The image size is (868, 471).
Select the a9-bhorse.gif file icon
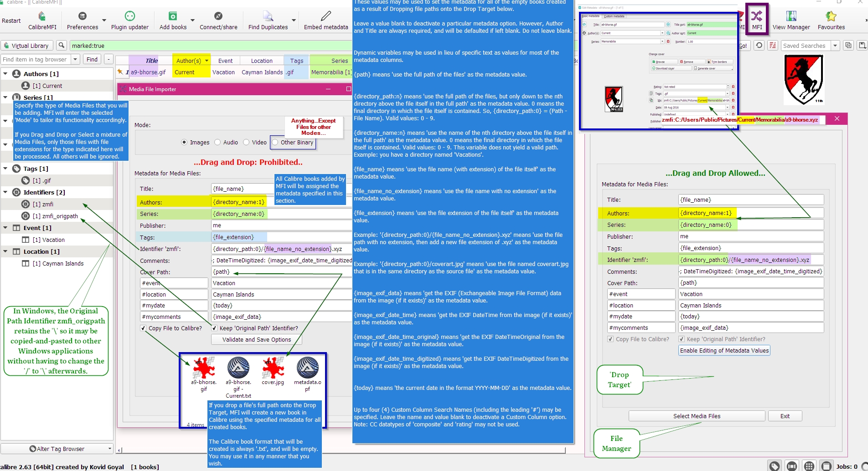coord(204,368)
